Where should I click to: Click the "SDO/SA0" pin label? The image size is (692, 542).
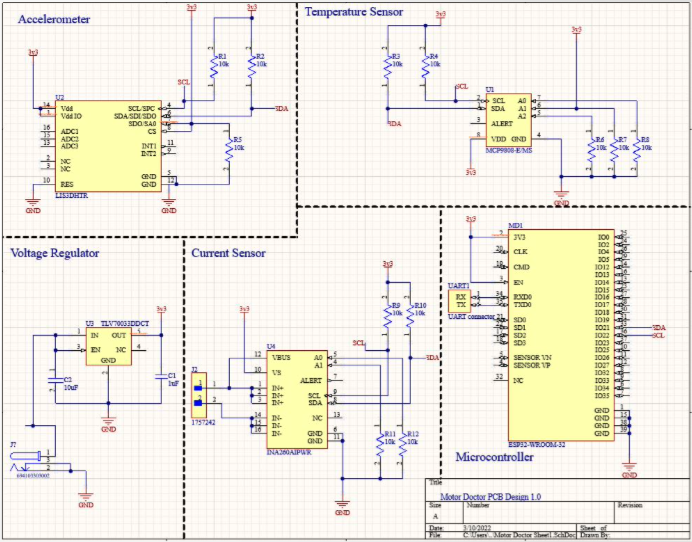coord(143,124)
